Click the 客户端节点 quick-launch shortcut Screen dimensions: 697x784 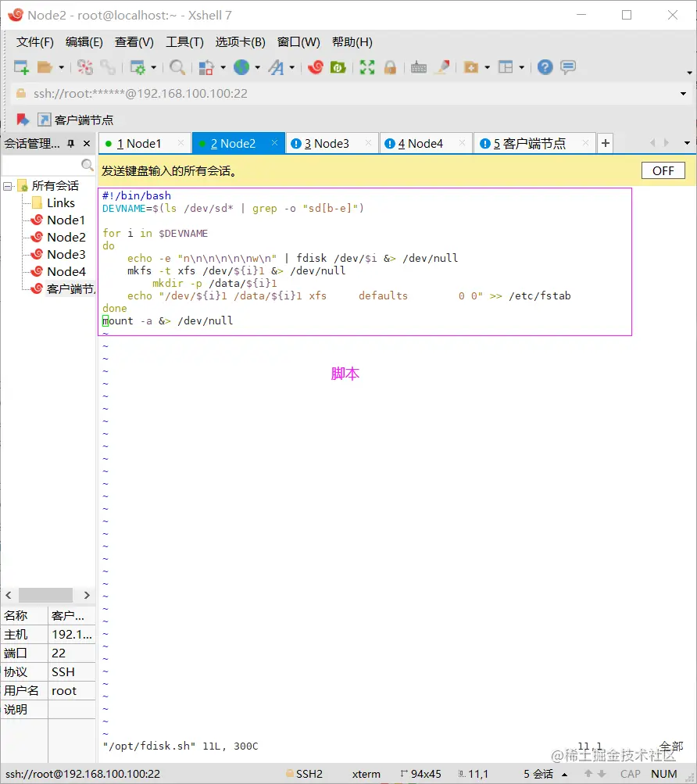click(76, 120)
